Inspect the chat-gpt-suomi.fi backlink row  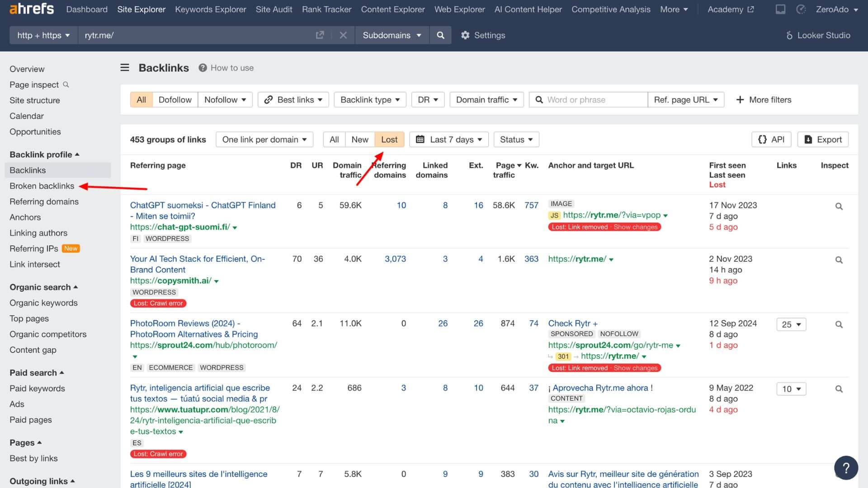click(x=839, y=206)
